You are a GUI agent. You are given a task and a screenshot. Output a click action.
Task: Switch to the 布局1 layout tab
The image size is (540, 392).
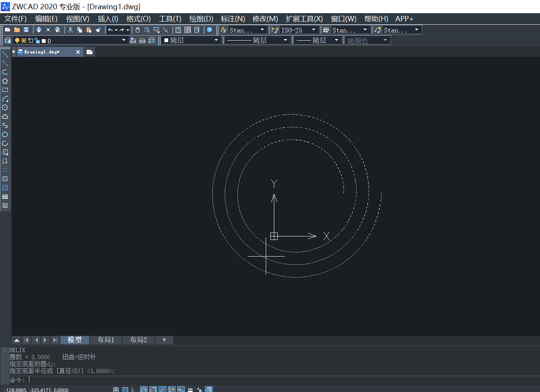tap(106, 340)
